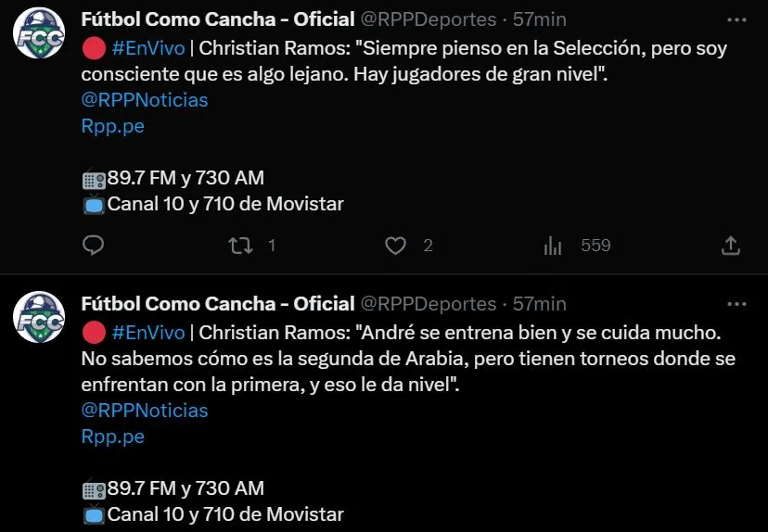Image resolution: width=768 pixels, height=532 pixels.
Task: Open Rpp.pe link in first tweet
Action: pyautogui.click(x=113, y=126)
